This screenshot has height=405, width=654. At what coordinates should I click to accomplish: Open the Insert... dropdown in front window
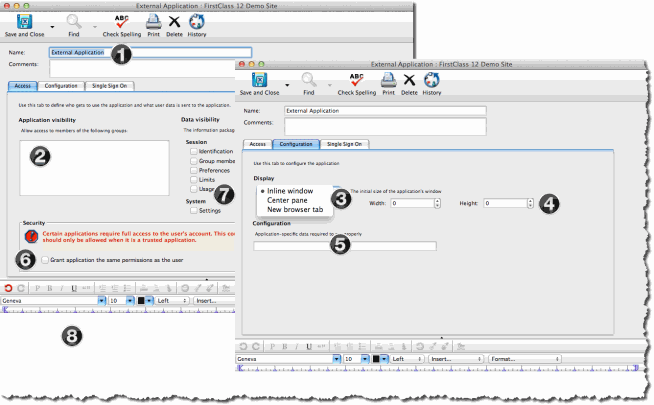456,358
